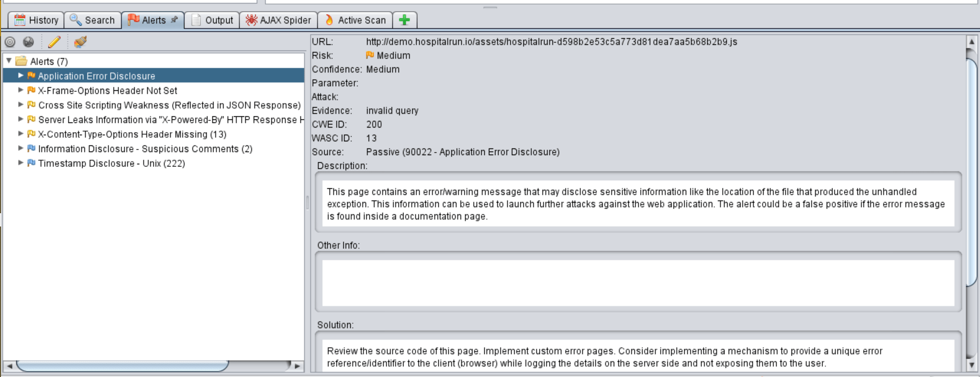This screenshot has width=980, height=377.
Task: Click the Alerts folder icon
Action: [x=21, y=61]
